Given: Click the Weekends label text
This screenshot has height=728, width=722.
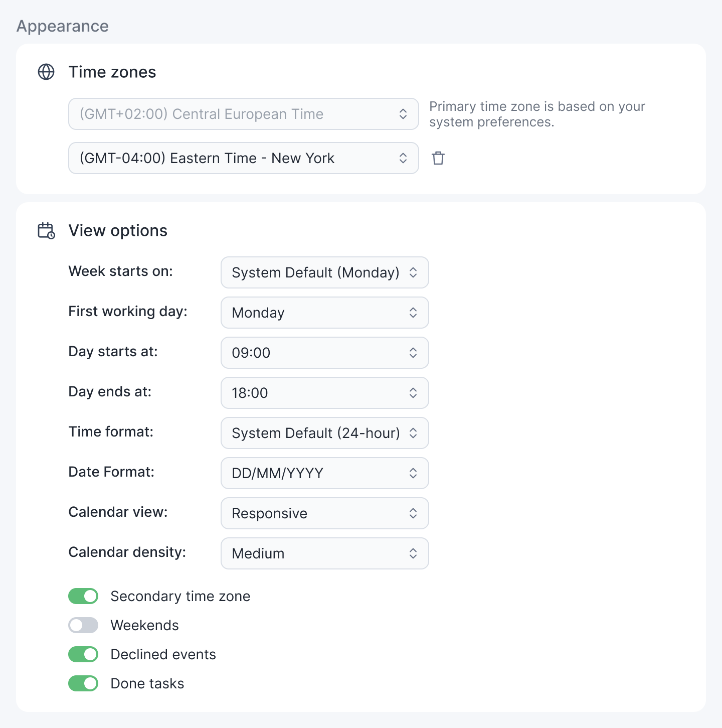Looking at the screenshot, I should point(145,625).
